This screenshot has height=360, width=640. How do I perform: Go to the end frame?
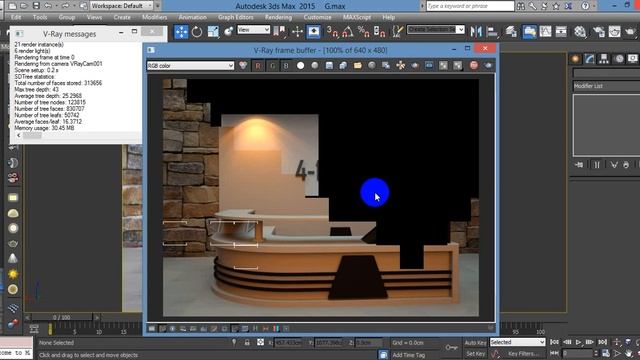point(602,342)
